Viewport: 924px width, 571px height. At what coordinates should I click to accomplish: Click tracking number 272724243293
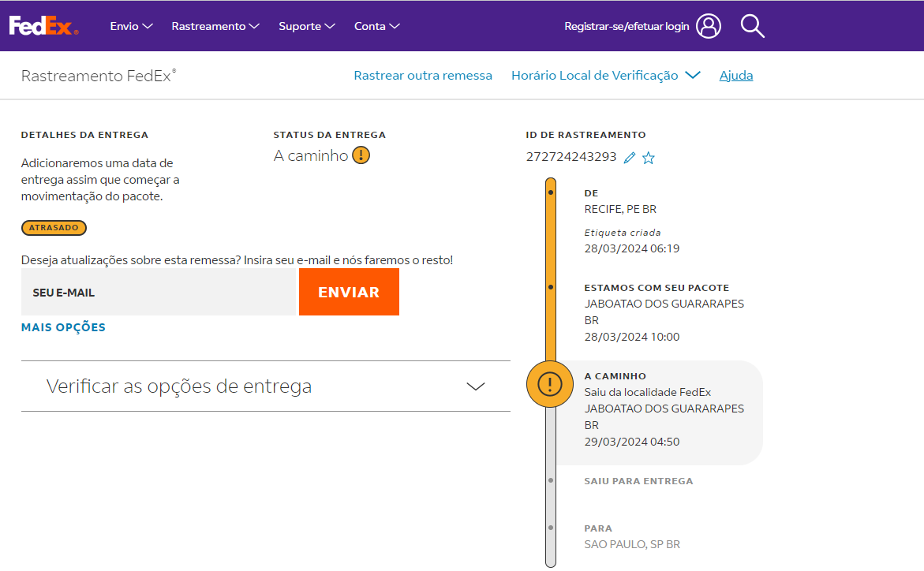pyautogui.click(x=571, y=157)
